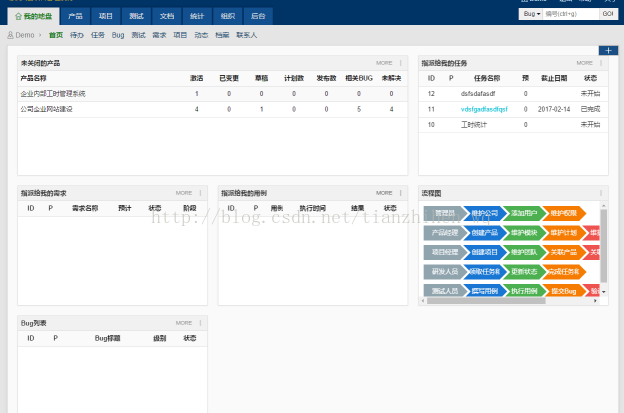Screen dimensions: 624x413
Task: Select Bug in the sub menu
Action: point(118,35)
